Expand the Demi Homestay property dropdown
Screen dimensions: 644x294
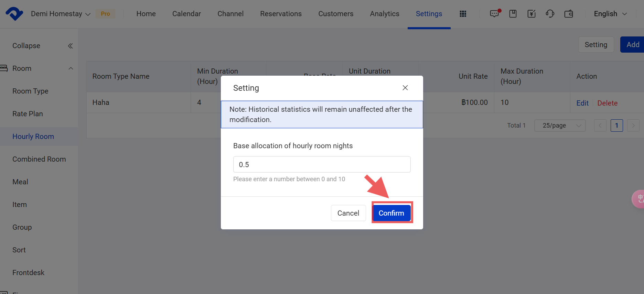61,14
